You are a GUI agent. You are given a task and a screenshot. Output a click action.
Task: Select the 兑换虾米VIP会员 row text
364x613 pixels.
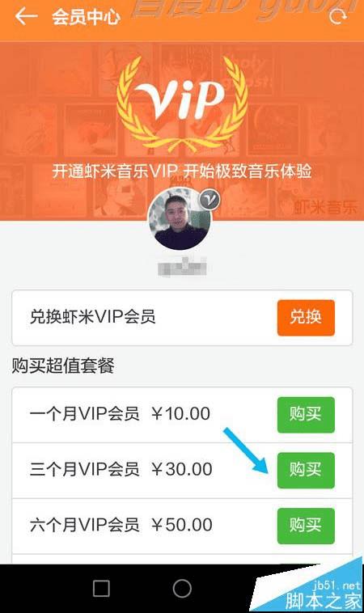click(x=93, y=317)
